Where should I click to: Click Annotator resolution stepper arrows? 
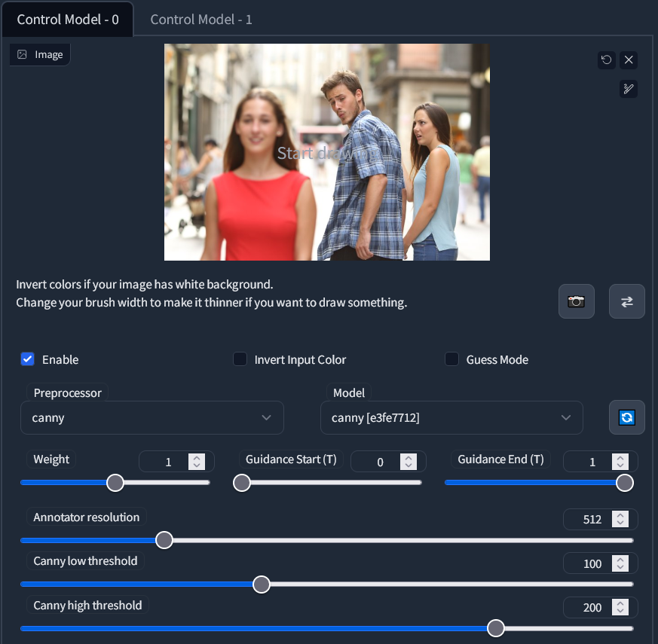coord(620,519)
